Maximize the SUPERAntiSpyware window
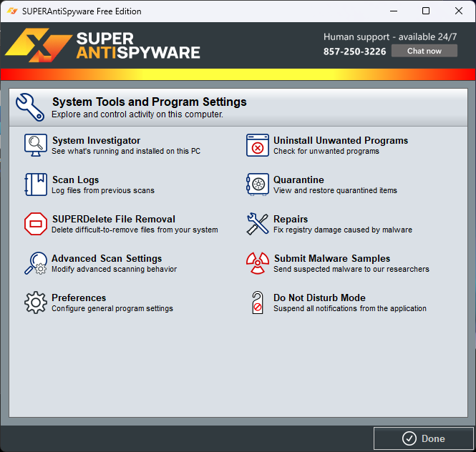Screen dimensions: 476x452 click(426, 11)
